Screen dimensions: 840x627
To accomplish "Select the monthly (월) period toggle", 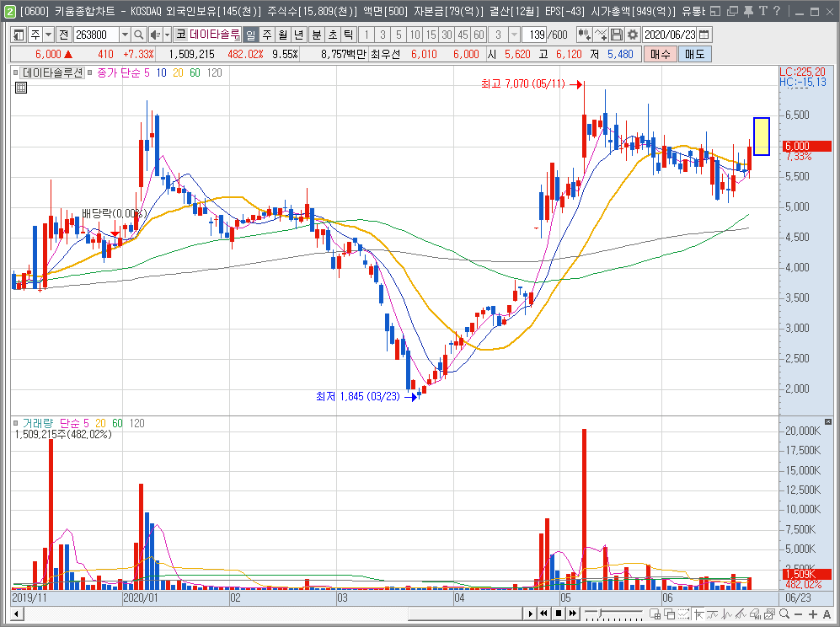I will click(283, 35).
